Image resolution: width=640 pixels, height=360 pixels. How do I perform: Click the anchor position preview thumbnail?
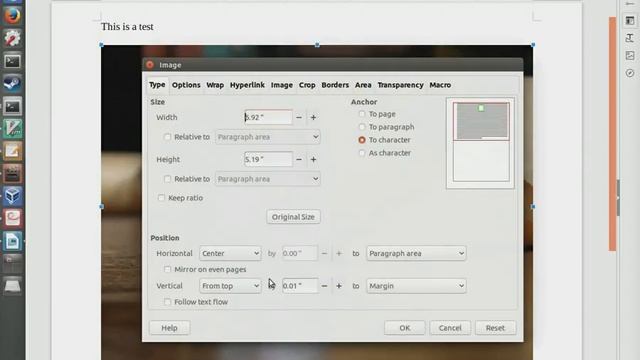[480, 143]
